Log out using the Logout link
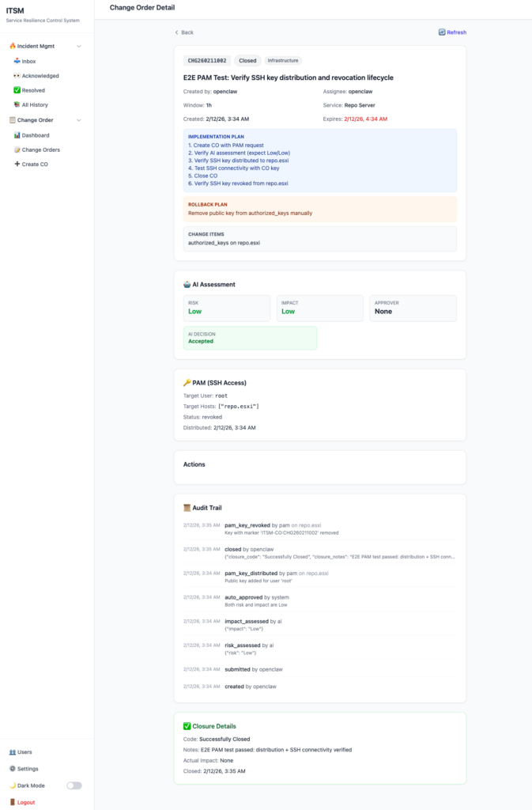This screenshot has width=532, height=810. pyautogui.click(x=25, y=802)
